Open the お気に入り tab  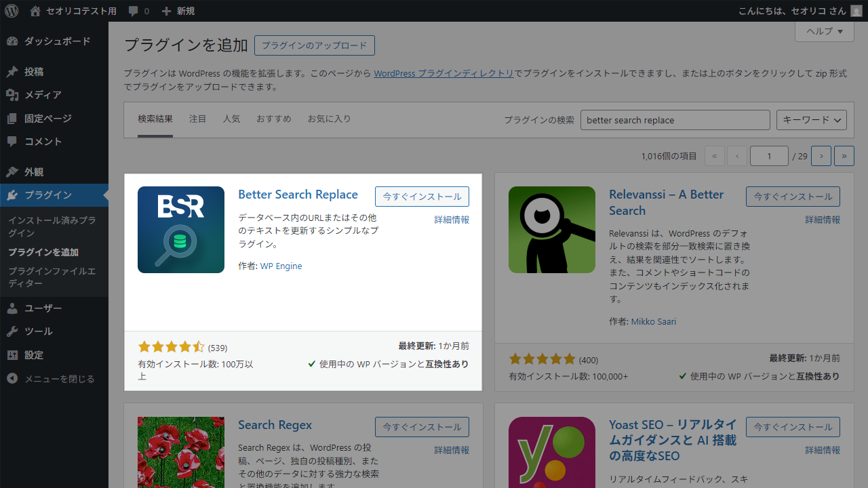tap(330, 118)
